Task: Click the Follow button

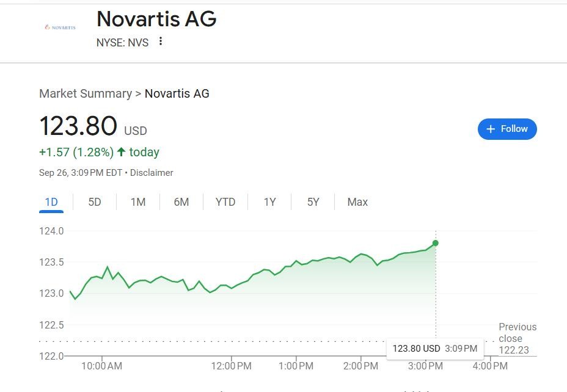Action: pyautogui.click(x=507, y=129)
